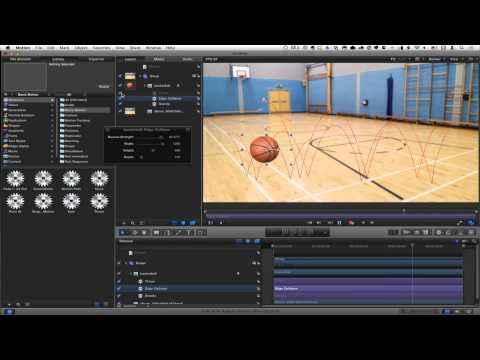
Task: Toggle Edge Collision checkbox in Layers list
Action: pyautogui.click(x=120, y=99)
